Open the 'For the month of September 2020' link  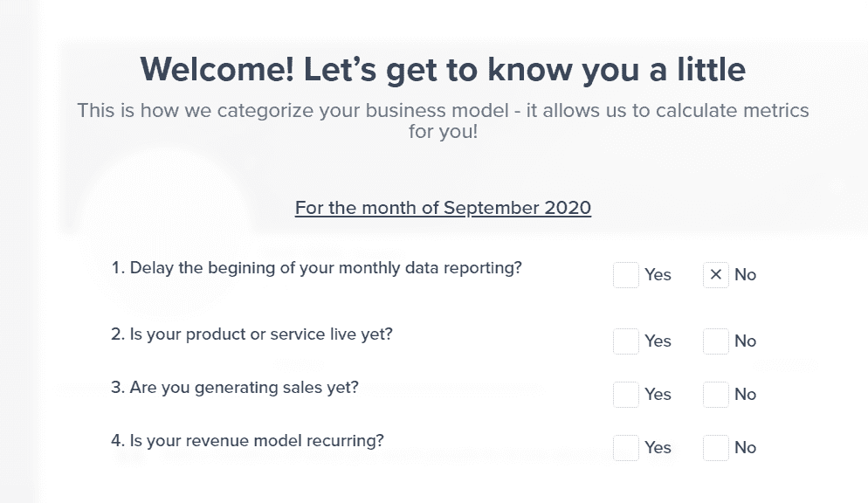pos(443,208)
